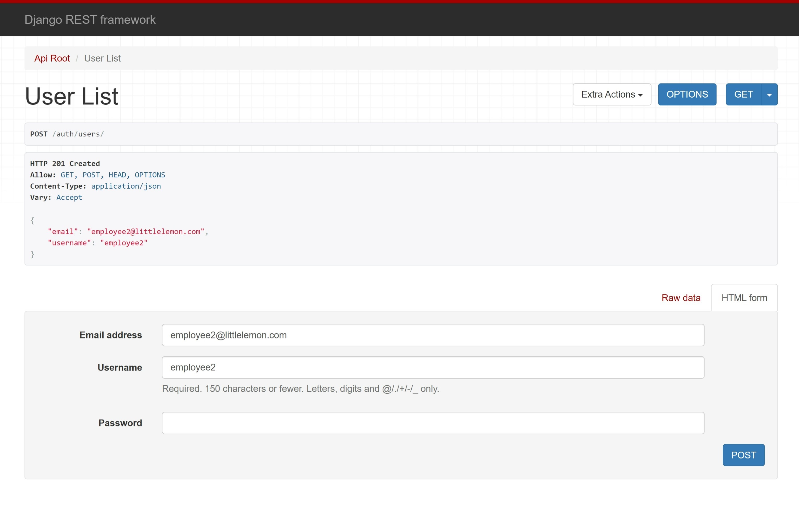Click the User List page heading

(x=72, y=96)
